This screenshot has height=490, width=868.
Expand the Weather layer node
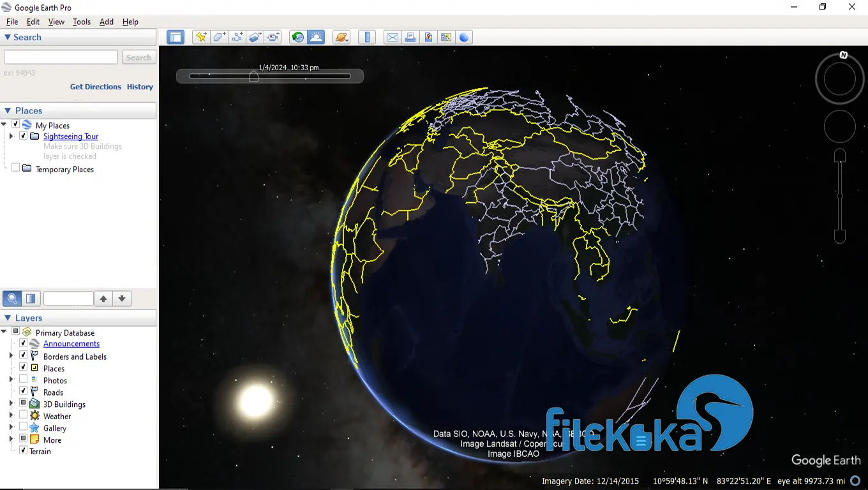point(11,415)
